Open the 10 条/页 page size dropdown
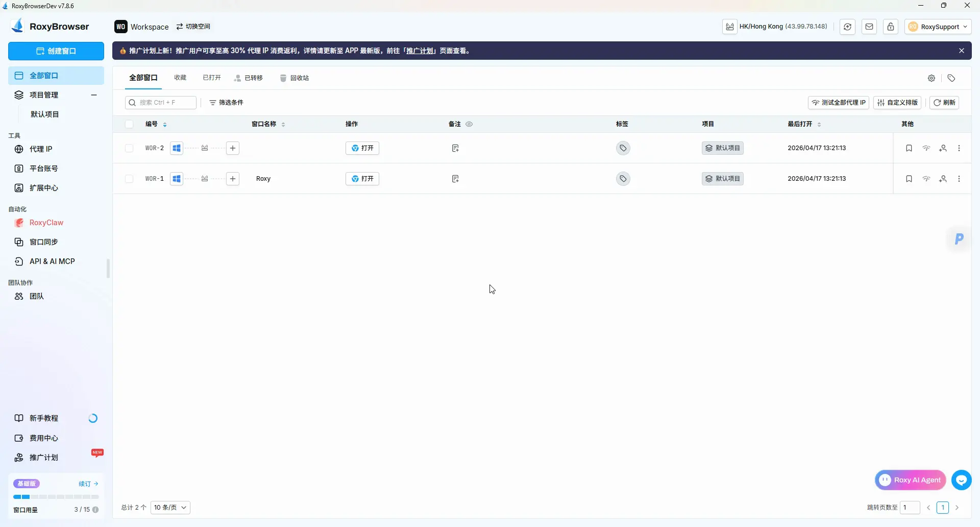Viewport: 980px width, 527px height. coord(170,508)
